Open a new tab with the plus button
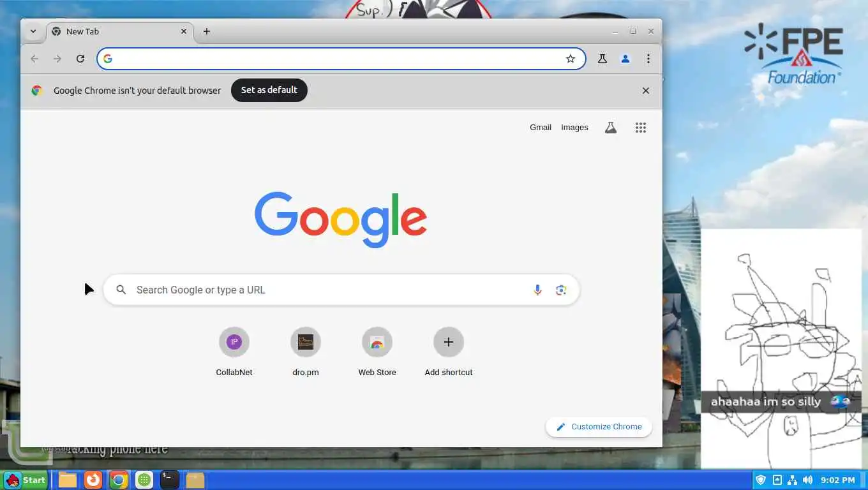 tap(206, 31)
